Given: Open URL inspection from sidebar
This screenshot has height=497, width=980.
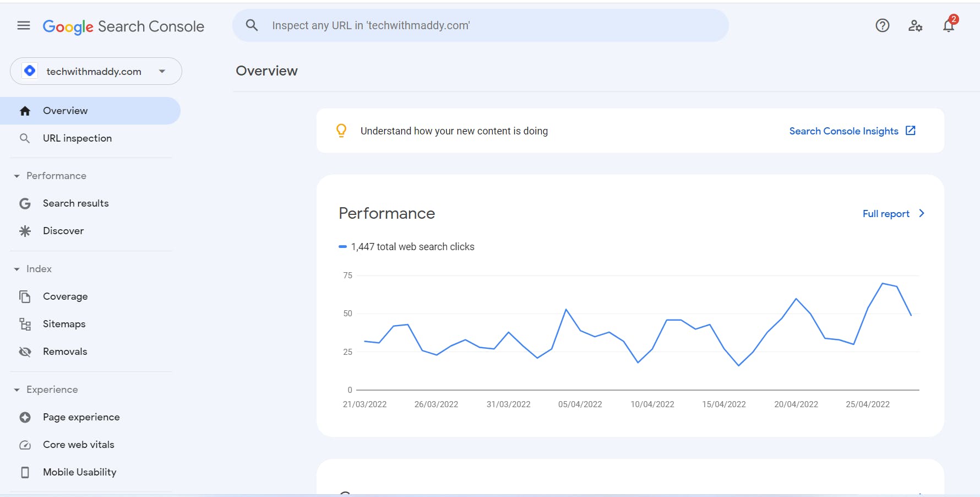Looking at the screenshot, I should coord(90,138).
